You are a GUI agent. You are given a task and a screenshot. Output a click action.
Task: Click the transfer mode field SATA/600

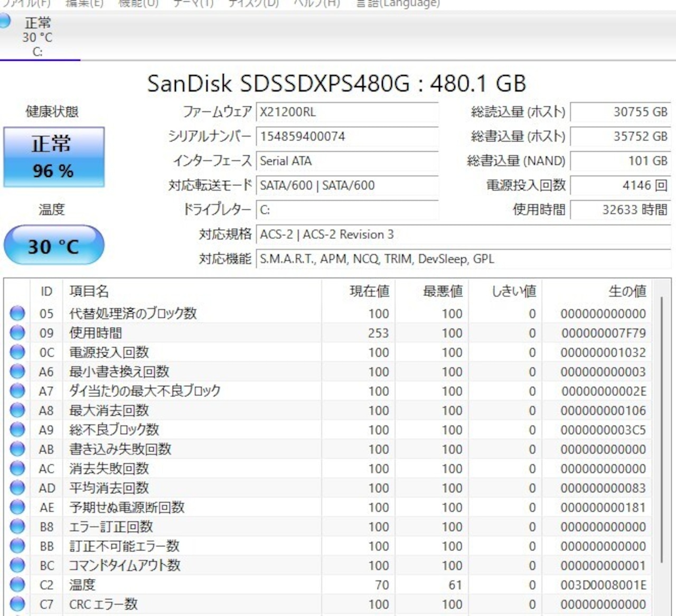coord(348,185)
